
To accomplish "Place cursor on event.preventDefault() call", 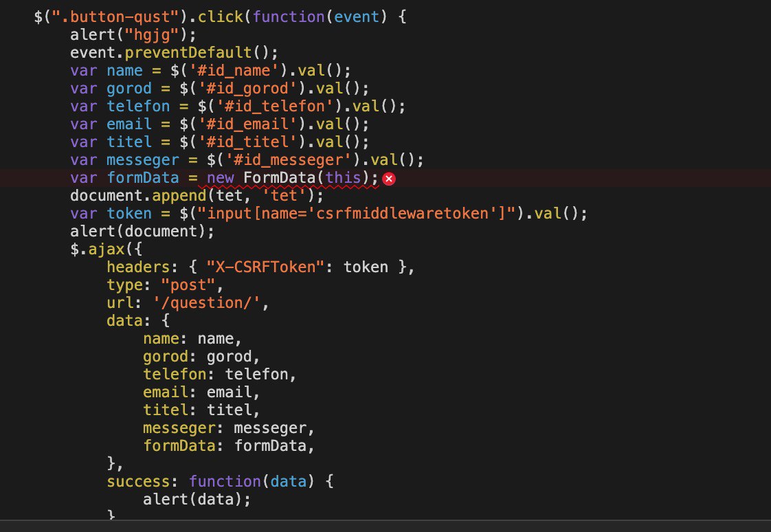I will [x=174, y=53].
